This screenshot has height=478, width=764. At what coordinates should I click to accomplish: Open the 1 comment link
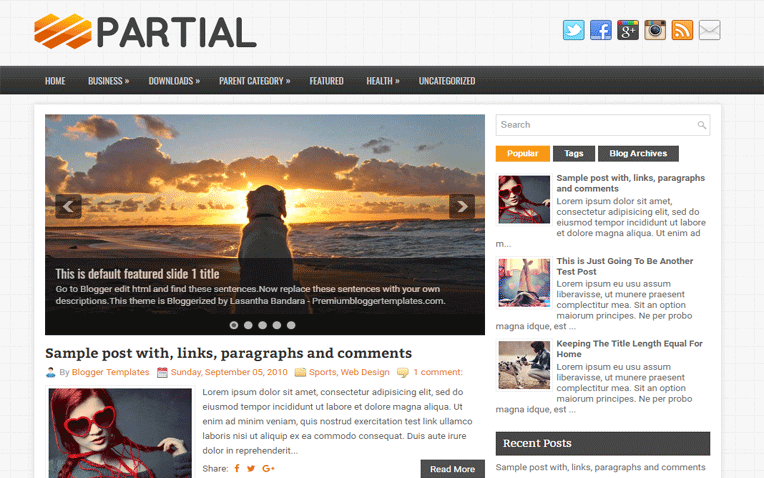coord(438,372)
